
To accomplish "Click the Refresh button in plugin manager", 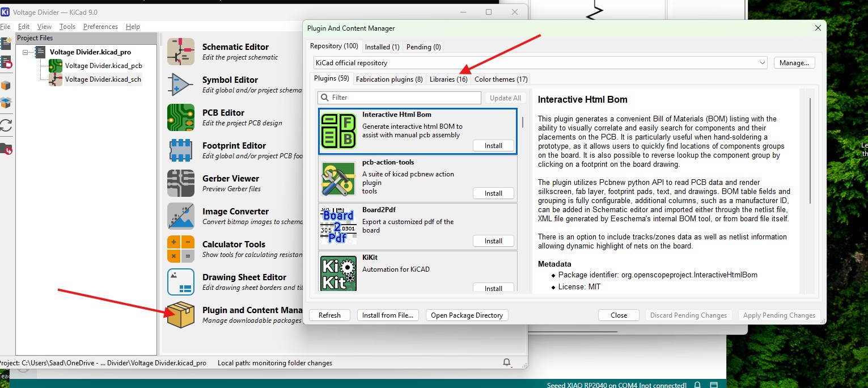I will [329, 315].
